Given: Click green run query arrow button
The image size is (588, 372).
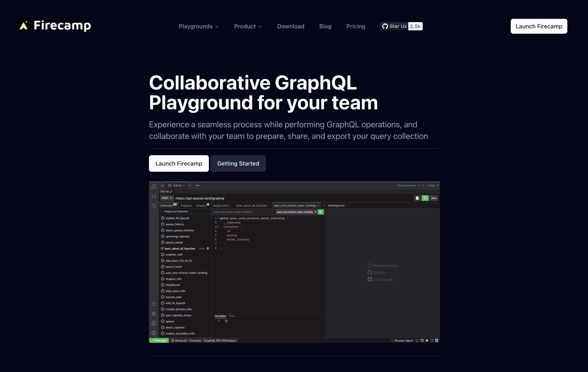Looking at the screenshot, I should (321, 212).
